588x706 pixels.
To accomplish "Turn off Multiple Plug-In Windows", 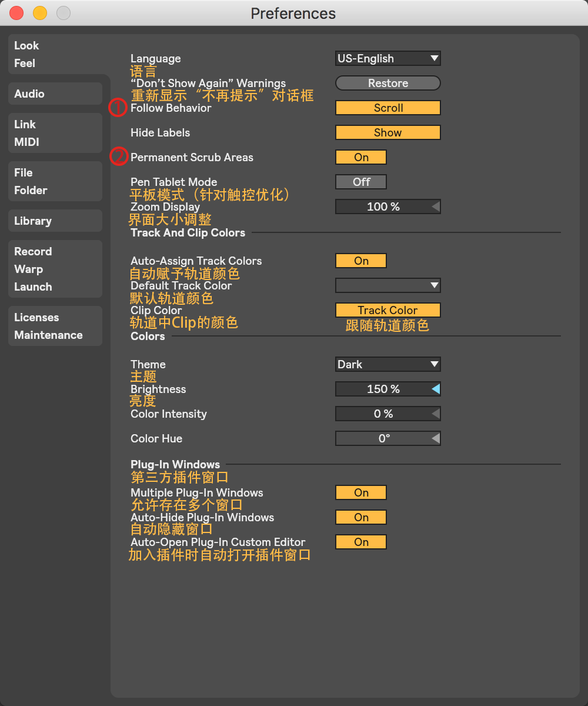I will 360,492.
